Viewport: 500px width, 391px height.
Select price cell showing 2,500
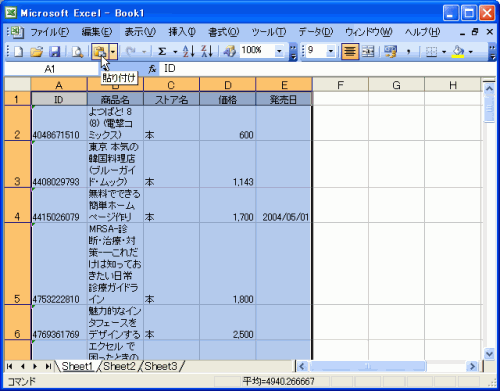[228, 322]
